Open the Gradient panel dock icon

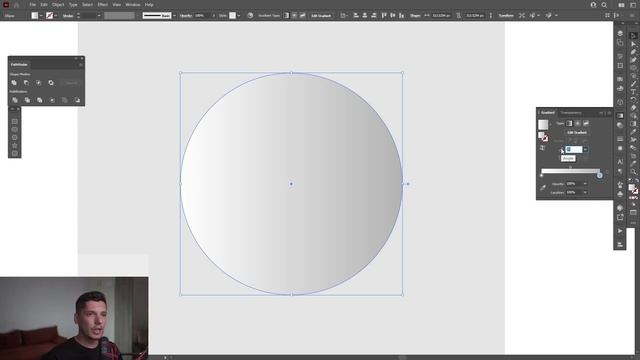pyautogui.click(x=620, y=116)
